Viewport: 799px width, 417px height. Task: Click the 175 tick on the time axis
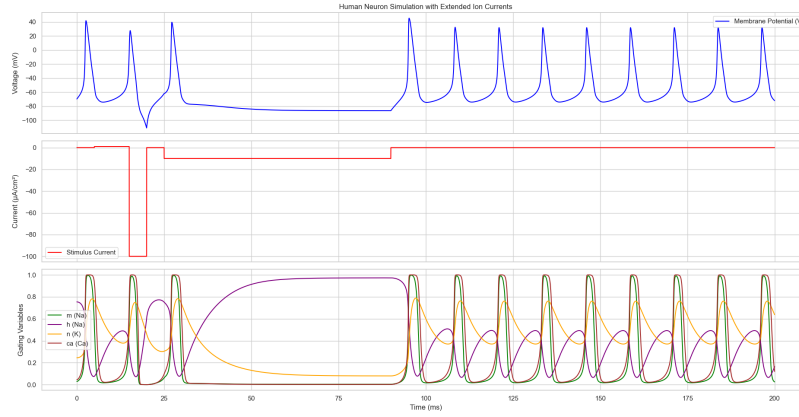[x=687, y=399]
